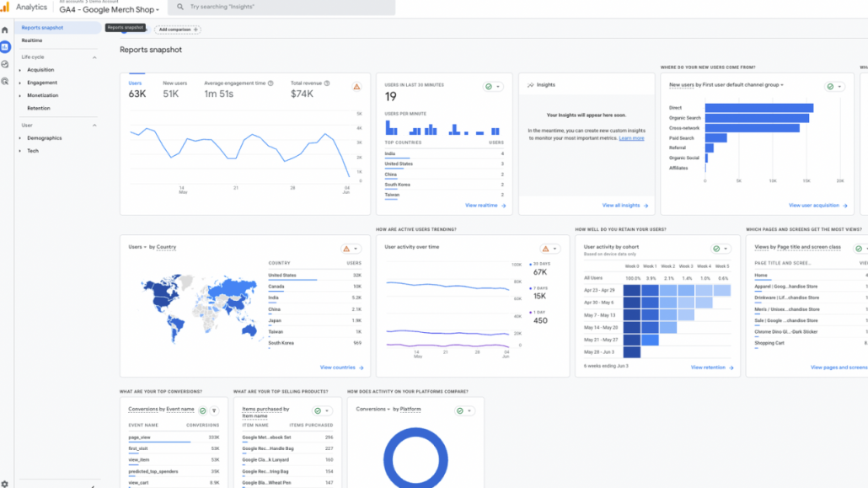This screenshot has width=868, height=488.
Task: Open Admin settings gear icon
Action: click(x=5, y=484)
